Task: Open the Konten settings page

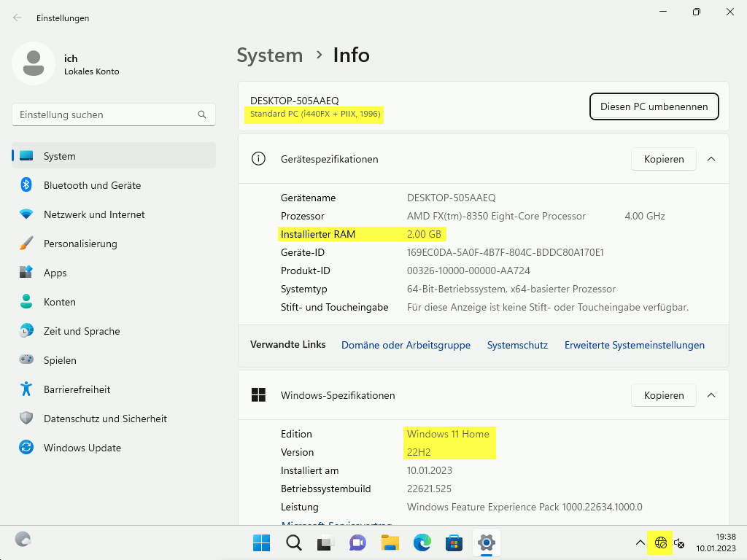Action: (x=114, y=301)
